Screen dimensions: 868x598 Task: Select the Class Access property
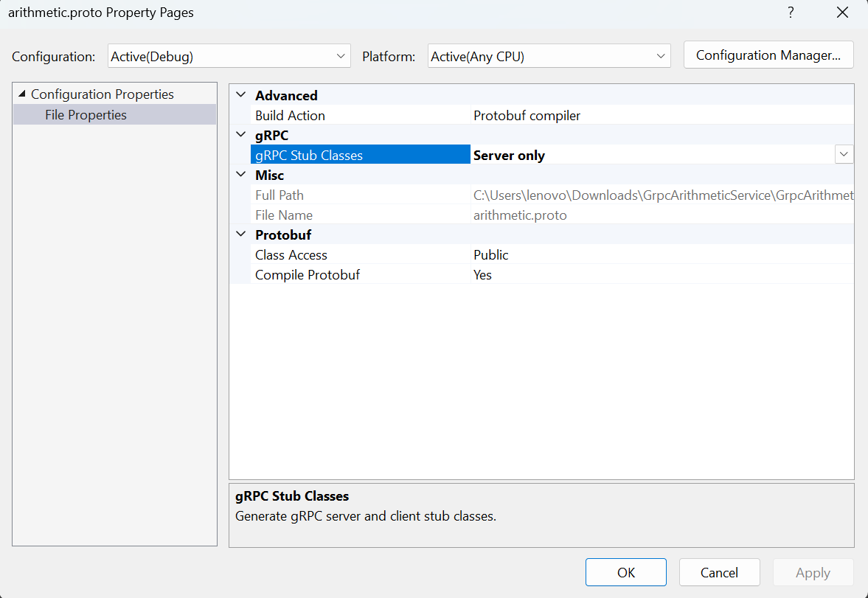pos(291,255)
